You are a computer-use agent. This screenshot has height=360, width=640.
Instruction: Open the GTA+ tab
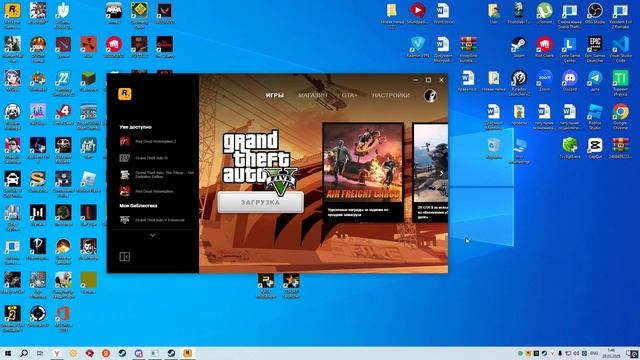point(349,95)
